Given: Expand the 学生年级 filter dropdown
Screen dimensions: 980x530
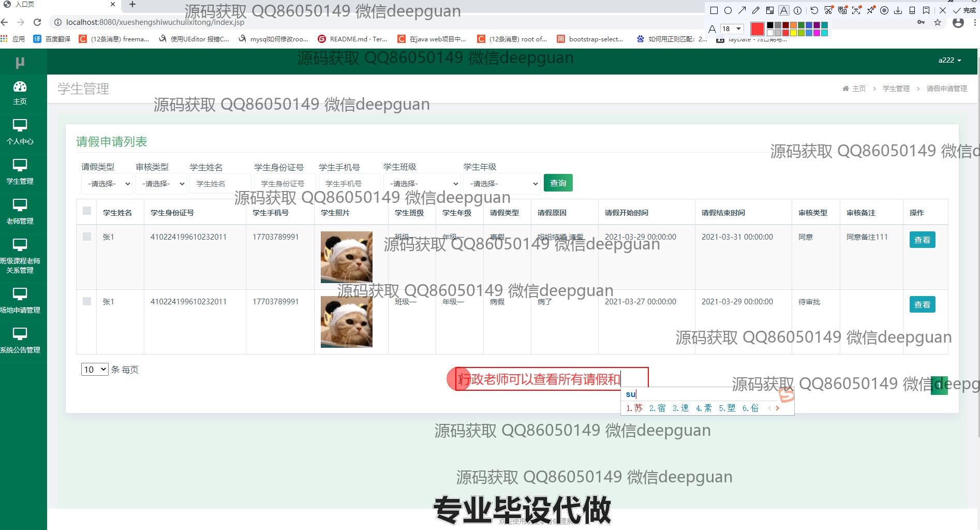Looking at the screenshot, I should [x=501, y=184].
